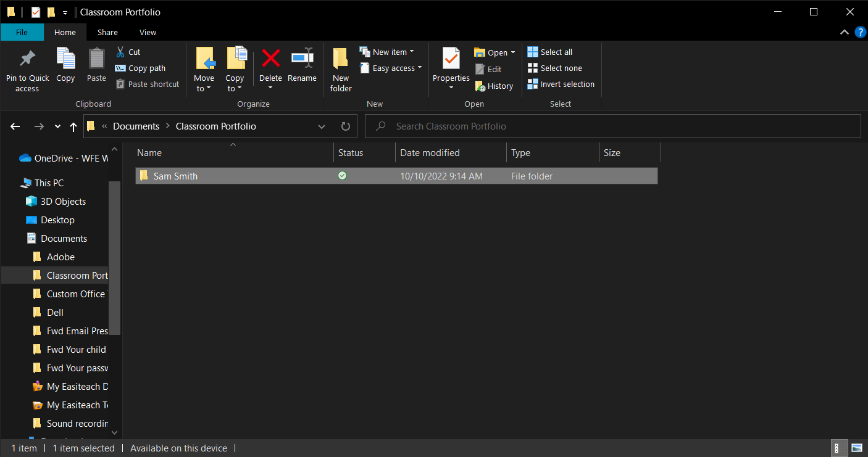Click the navigation pane vertical scrollbar
Viewport: 868px width, 457px height.
[115, 259]
